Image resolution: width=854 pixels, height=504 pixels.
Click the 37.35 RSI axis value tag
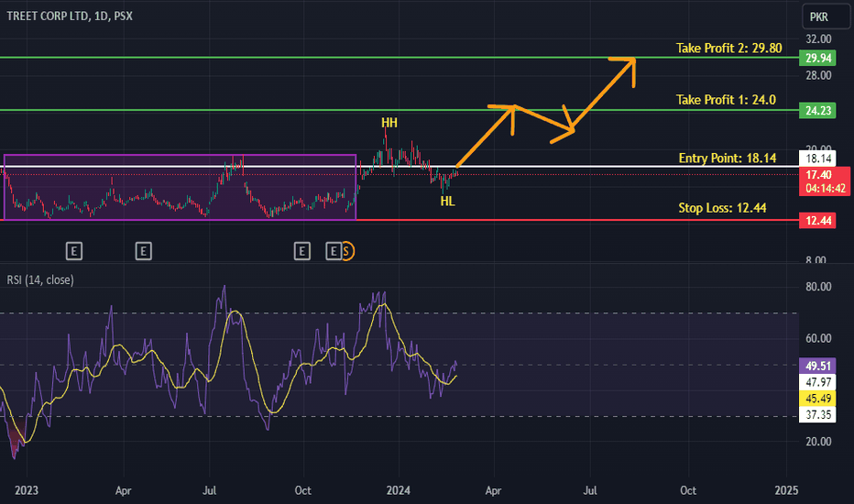point(817,414)
